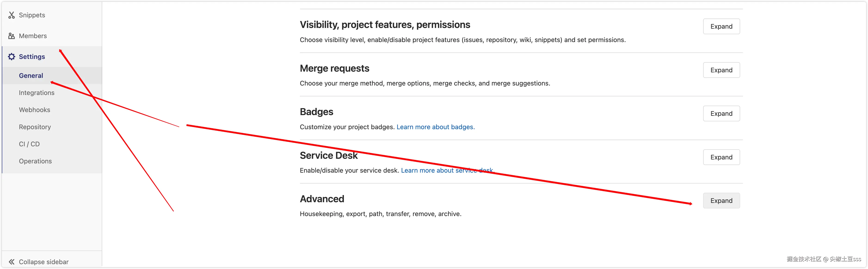Click the Snippets scissors icon

point(12,15)
